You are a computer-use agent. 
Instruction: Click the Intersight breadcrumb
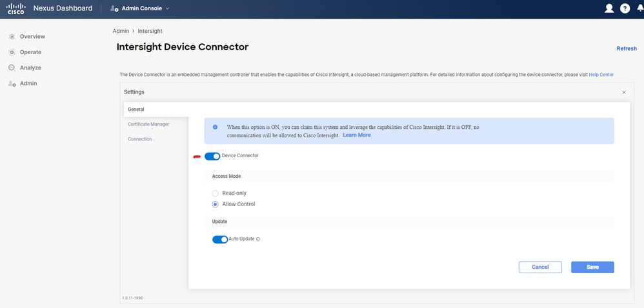tap(150, 31)
